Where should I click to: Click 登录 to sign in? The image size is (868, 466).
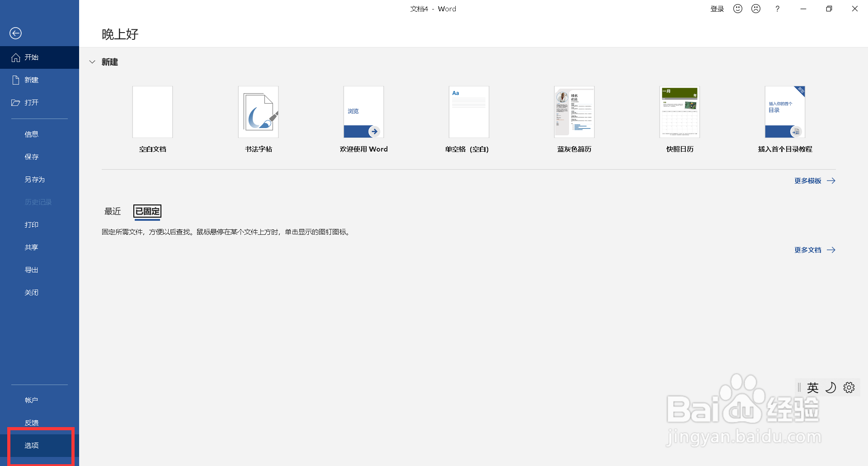[717, 9]
